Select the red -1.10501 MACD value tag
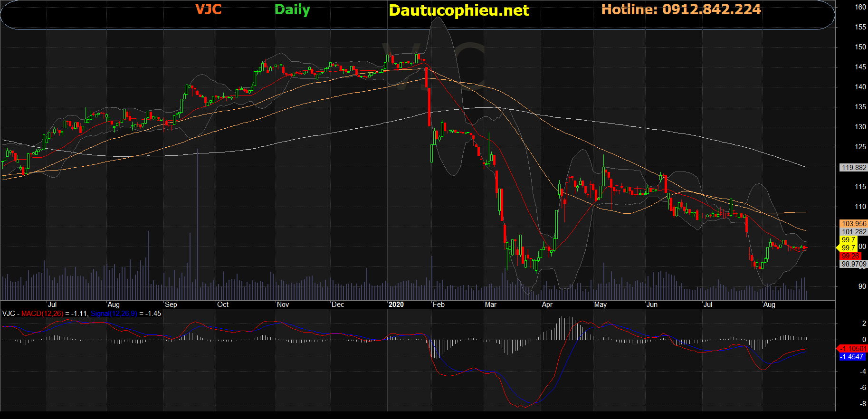Image resolution: width=868 pixels, height=419 pixels. coord(853,349)
